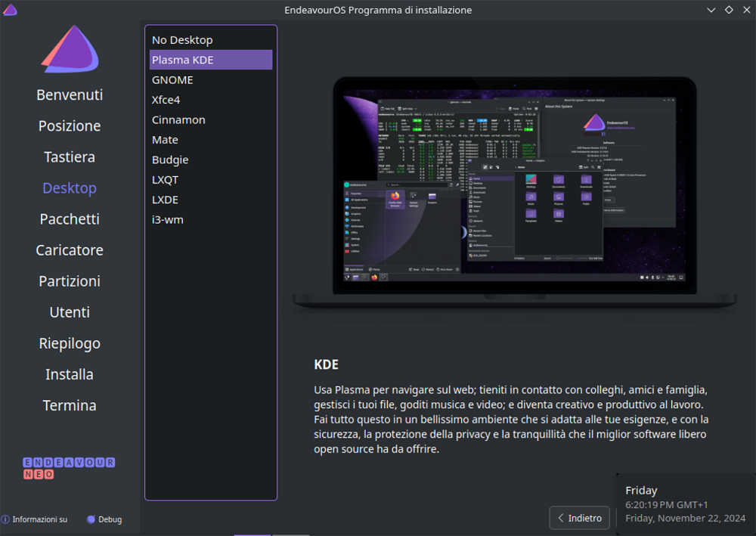Minimize the installer window

point(711,10)
